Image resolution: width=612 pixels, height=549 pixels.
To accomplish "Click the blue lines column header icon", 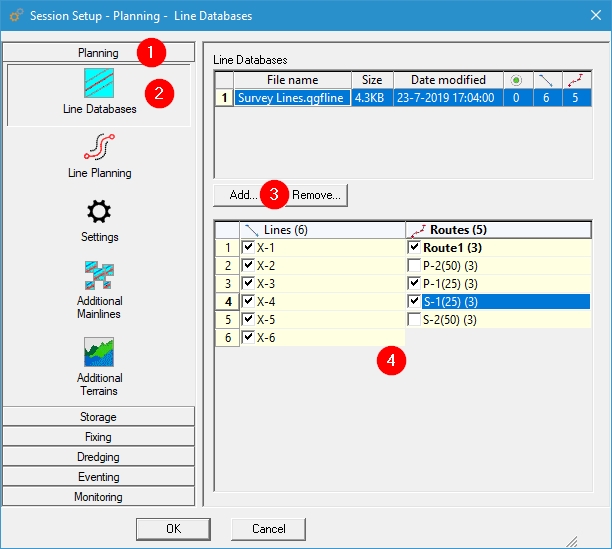I will click(x=546, y=80).
